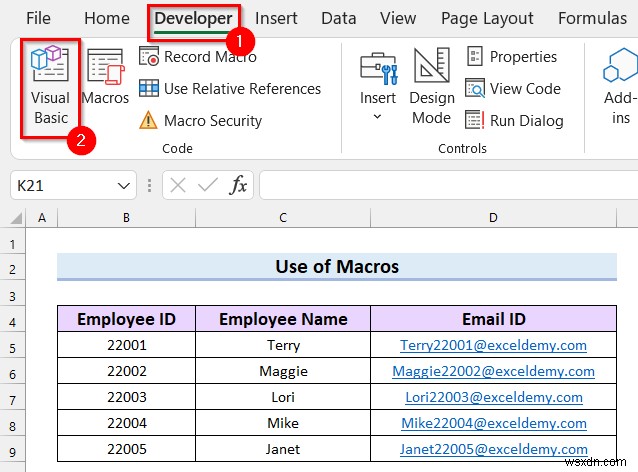The height and width of the screenshot is (472, 638).
Task: Open Macro Security settings
Action: pos(201,120)
